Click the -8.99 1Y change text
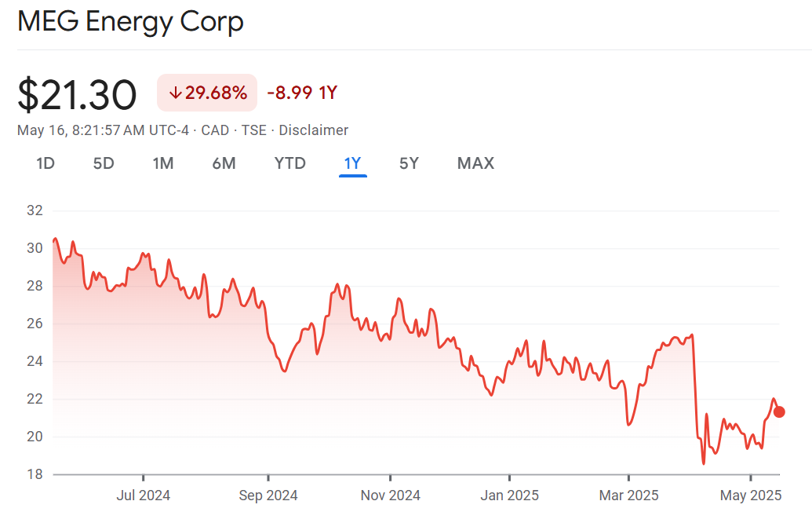Image resolution: width=812 pixels, height=512 pixels. [302, 93]
